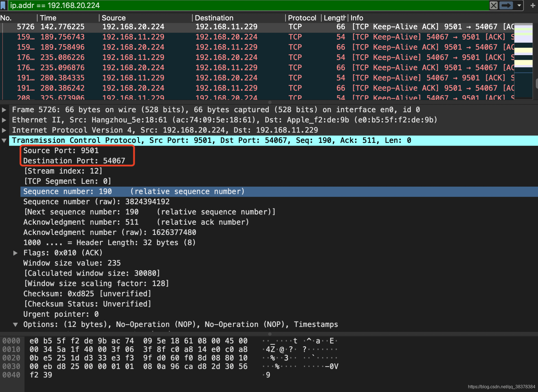Click the filter bookmark icon
The height and width of the screenshot is (392, 538).
(x=3, y=5)
